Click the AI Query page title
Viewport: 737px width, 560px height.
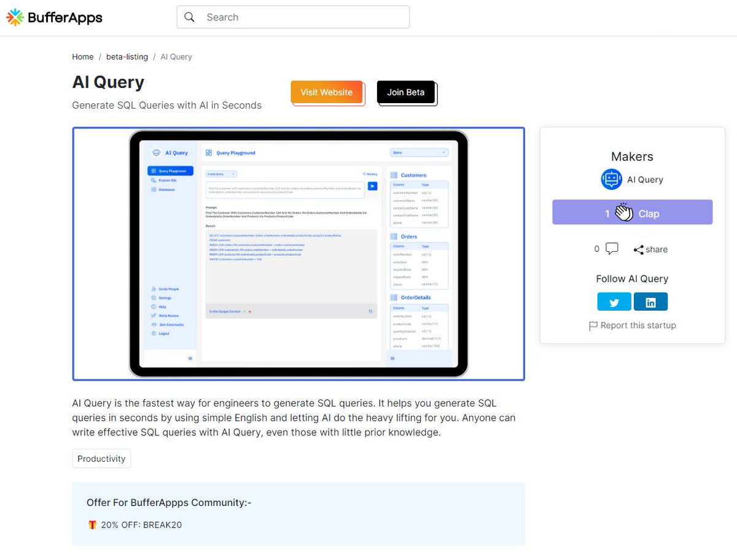(108, 82)
